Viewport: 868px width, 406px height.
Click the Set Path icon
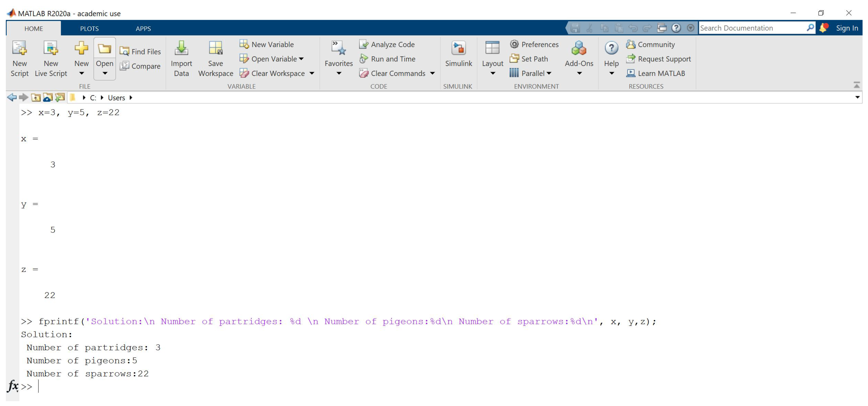(514, 59)
